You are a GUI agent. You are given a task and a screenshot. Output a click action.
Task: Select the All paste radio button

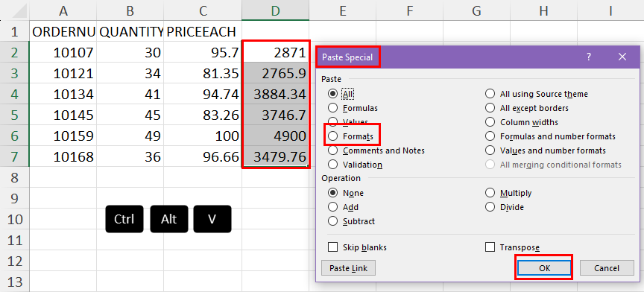pos(333,94)
